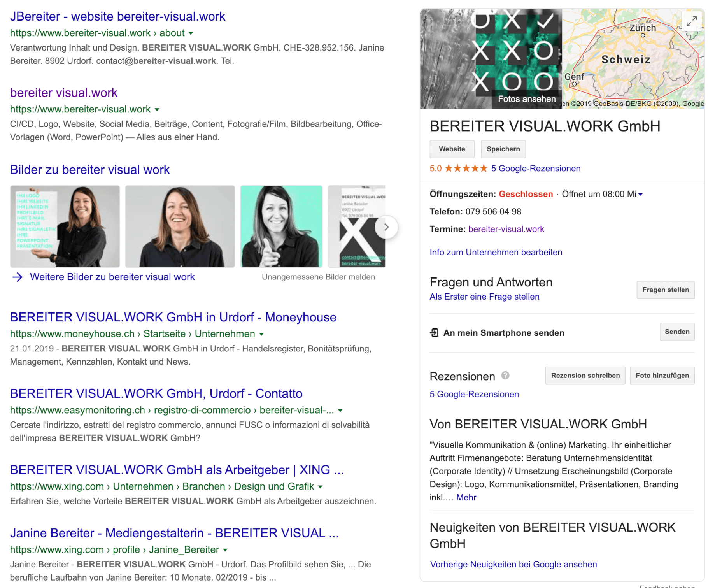Open fourth image showing business card

tap(356, 226)
